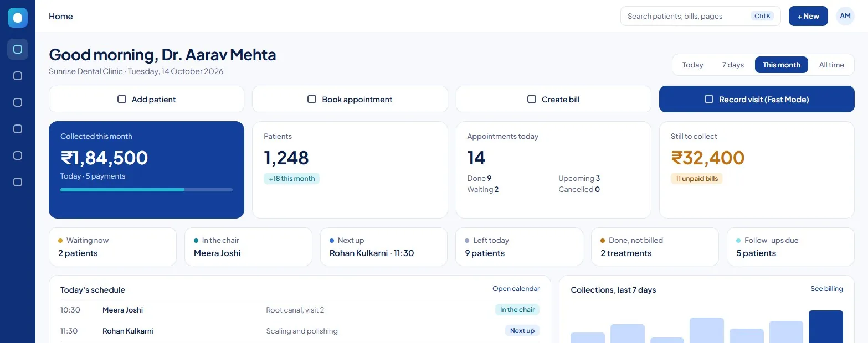The width and height of the screenshot is (868, 343).
Task: Open the Left today 9 patients tile
Action: point(519,247)
